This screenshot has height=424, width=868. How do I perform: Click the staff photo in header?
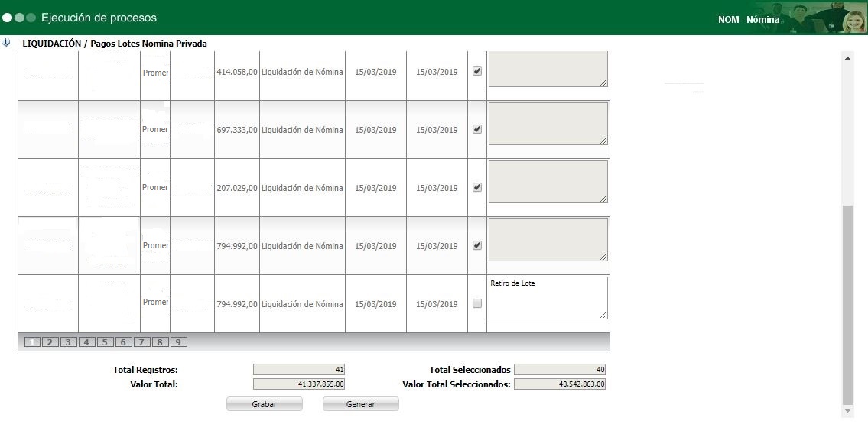click(811, 18)
